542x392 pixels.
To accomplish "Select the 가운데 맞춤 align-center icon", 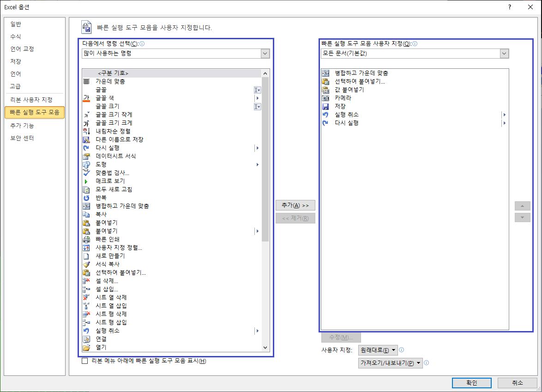I will point(86,82).
